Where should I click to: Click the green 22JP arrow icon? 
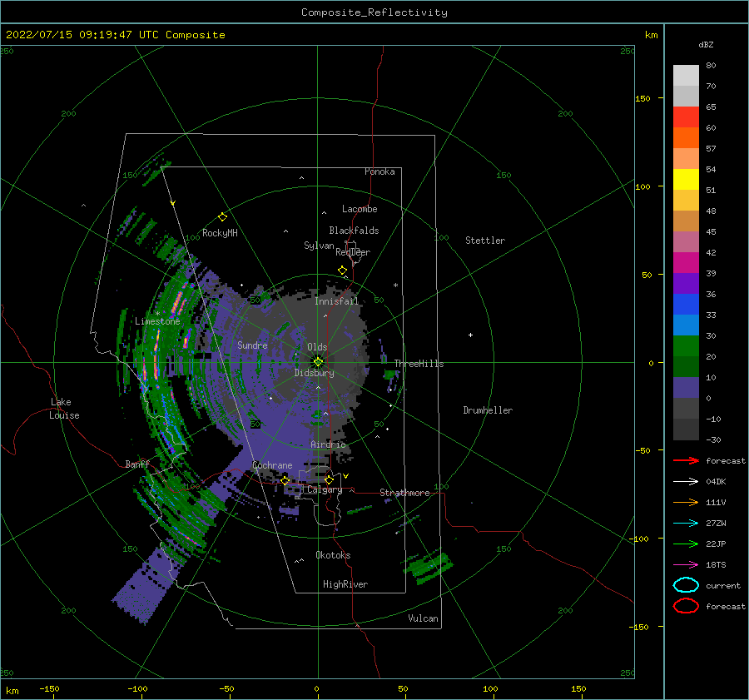coord(686,544)
